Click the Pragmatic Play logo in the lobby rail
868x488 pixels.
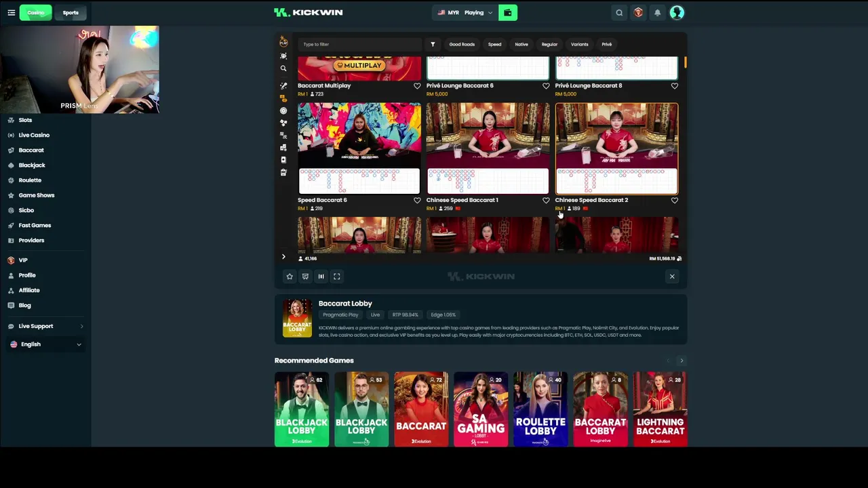(283, 42)
